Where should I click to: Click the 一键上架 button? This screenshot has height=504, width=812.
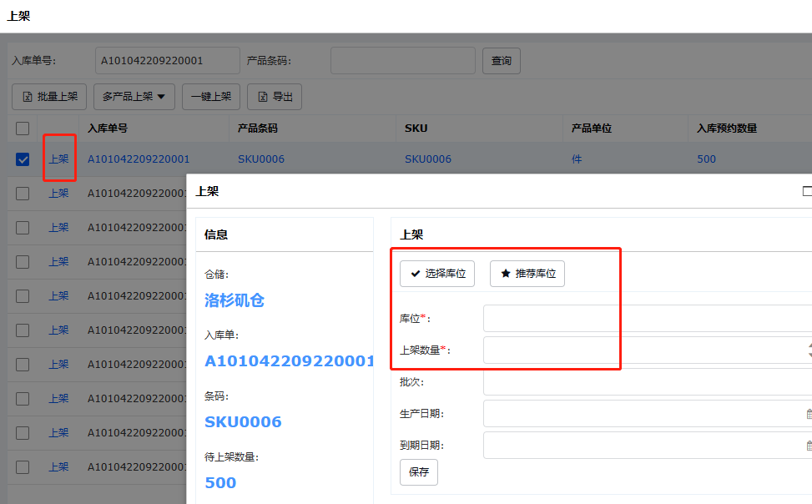[211, 97]
